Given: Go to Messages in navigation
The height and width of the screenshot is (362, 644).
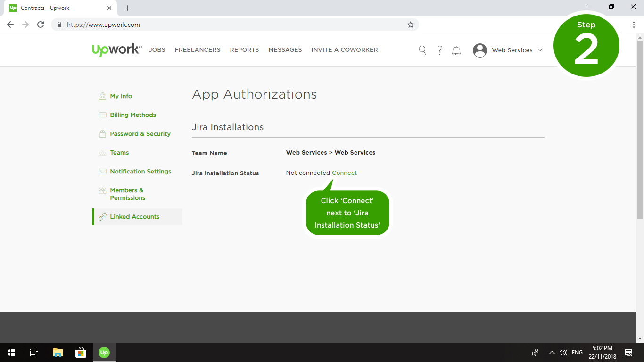Looking at the screenshot, I should tap(285, 50).
